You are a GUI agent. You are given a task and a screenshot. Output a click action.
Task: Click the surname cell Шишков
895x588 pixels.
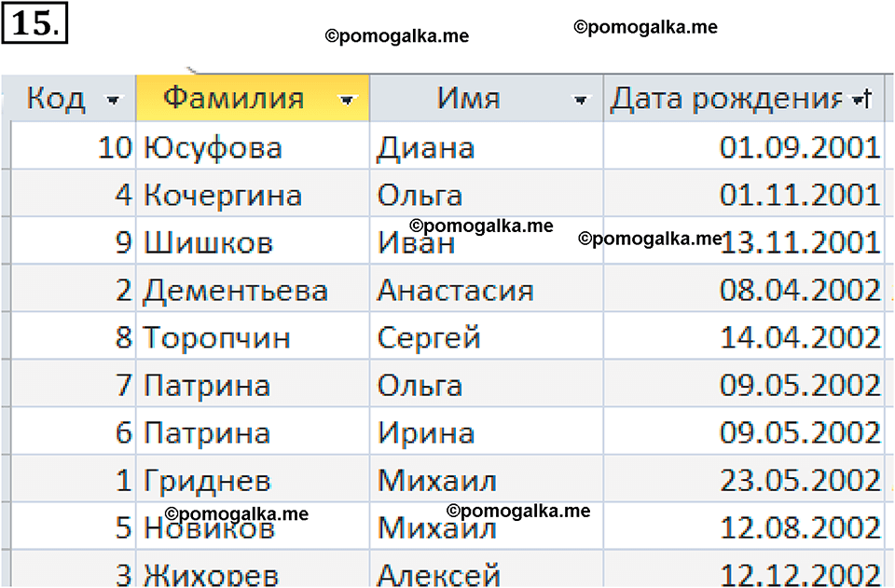(253, 240)
